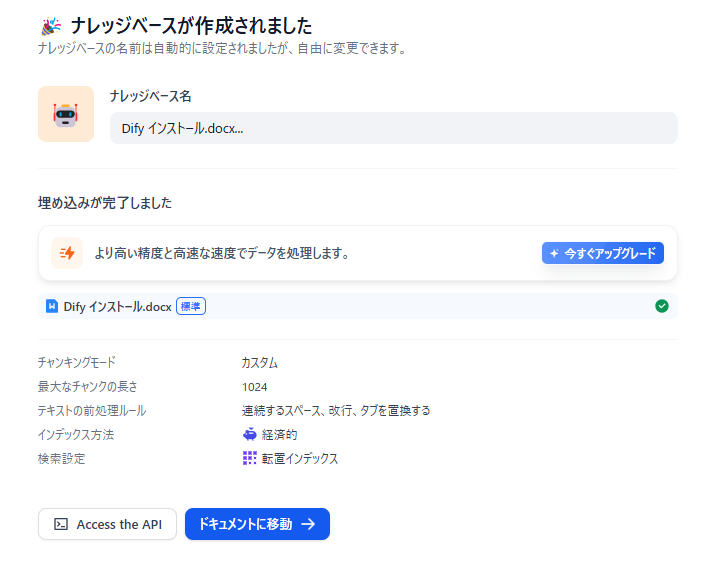Image resolution: width=727 pixels, height=568 pixels.
Task: Click the 標準 badge next to file
Action: click(x=191, y=306)
